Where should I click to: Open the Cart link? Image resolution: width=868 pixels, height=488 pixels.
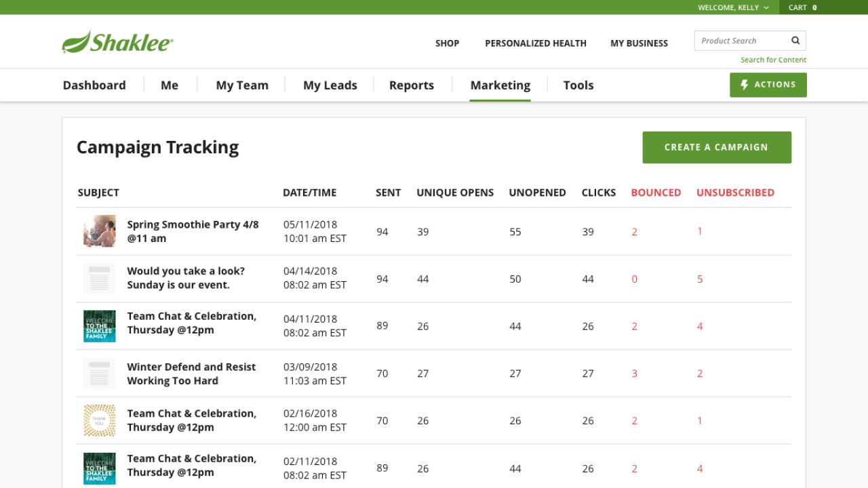[x=802, y=7]
